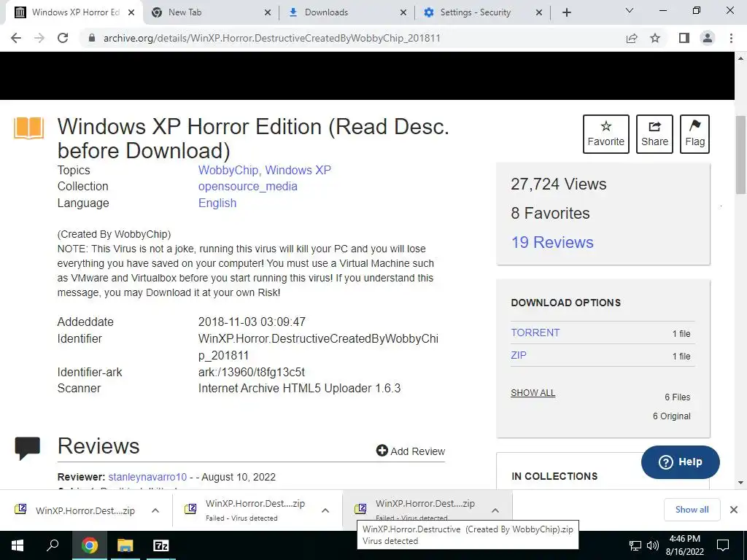
Task: Switch to the Settings - Security tab
Action: tap(483, 12)
